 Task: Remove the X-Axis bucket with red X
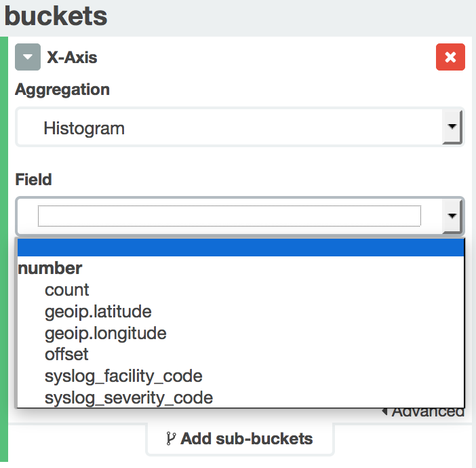tap(450, 58)
